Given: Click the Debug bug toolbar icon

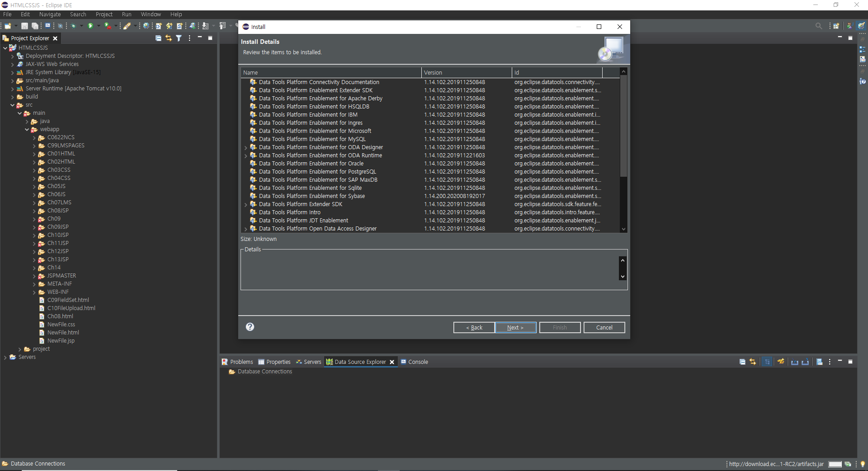Looking at the screenshot, I should [74, 26].
